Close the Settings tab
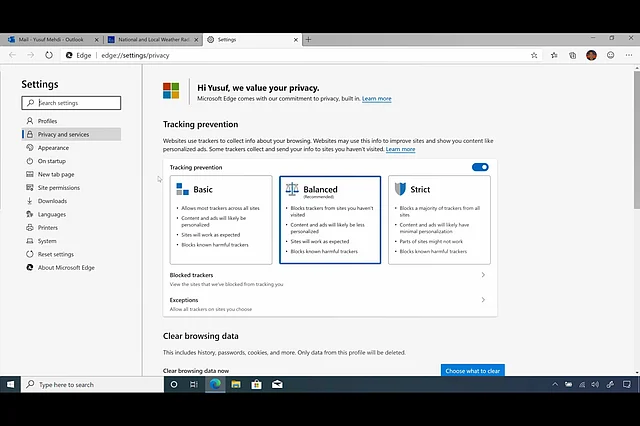The width and height of the screenshot is (640, 426). [296, 40]
